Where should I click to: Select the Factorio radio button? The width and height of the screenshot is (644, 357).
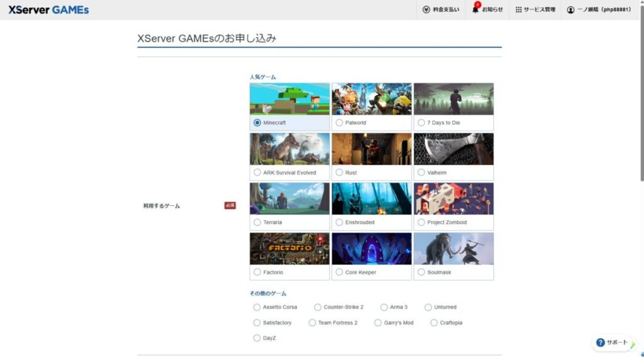point(257,272)
